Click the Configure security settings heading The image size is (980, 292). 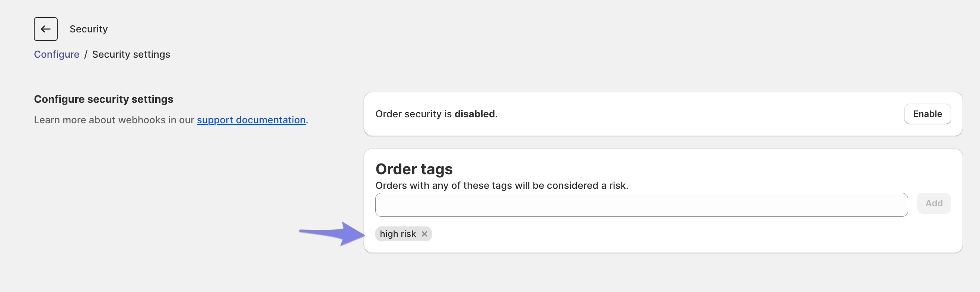pos(104,99)
